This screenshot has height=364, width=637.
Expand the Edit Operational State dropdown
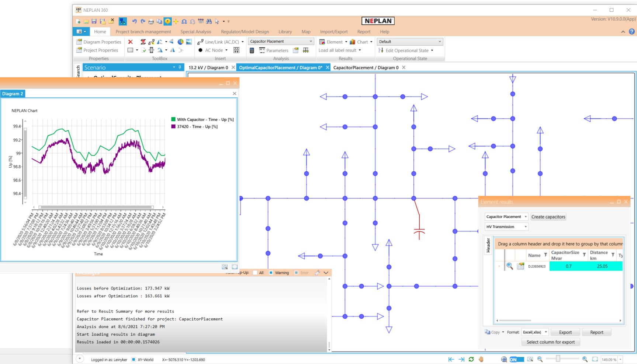[432, 50]
